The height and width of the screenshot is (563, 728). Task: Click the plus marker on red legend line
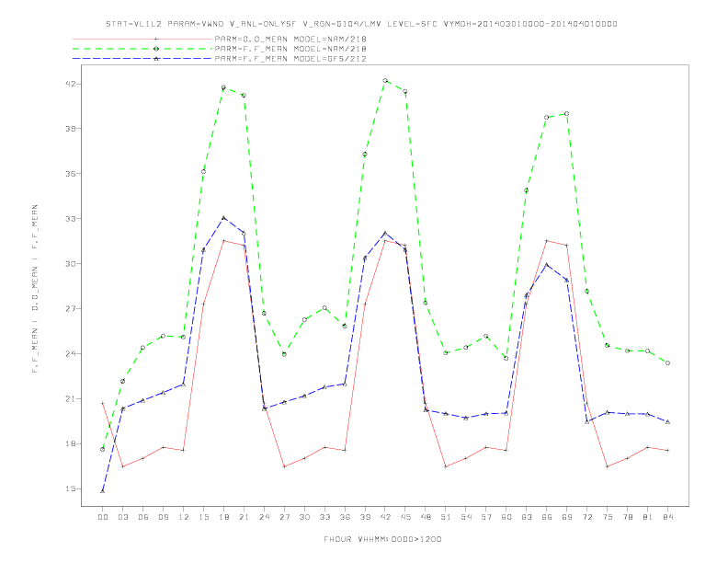coord(156,39)
